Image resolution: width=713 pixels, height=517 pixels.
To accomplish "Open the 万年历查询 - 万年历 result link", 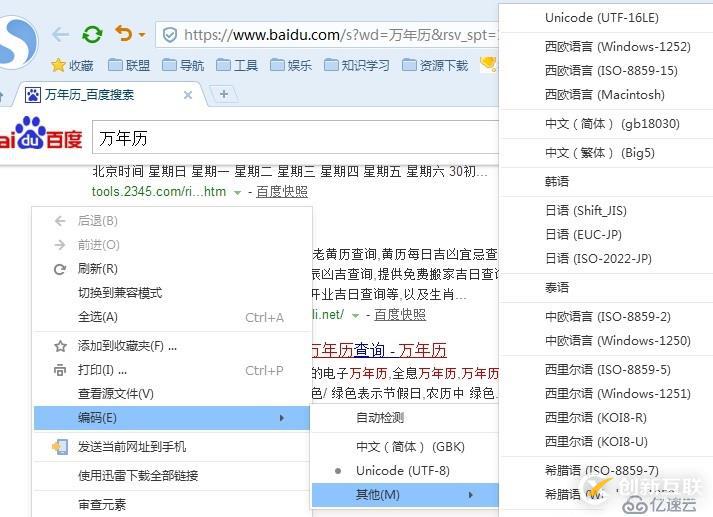I will click(380, 350).
